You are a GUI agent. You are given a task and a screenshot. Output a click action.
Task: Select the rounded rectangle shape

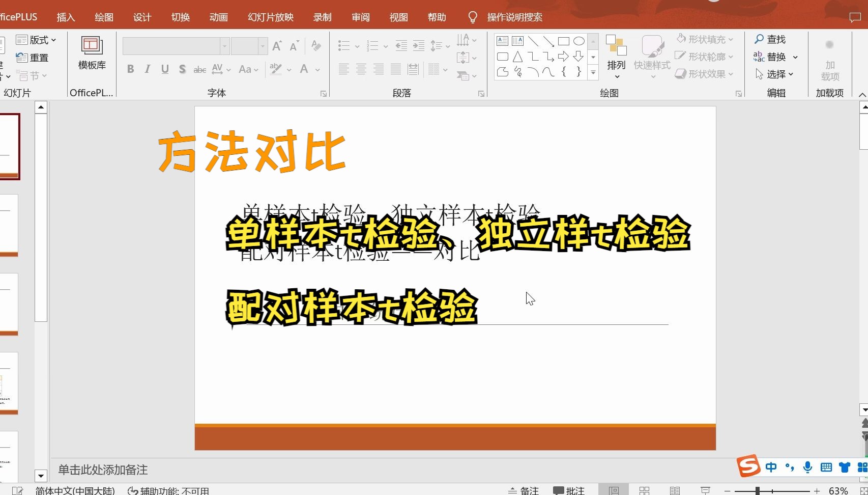click(x=502, y=57)
